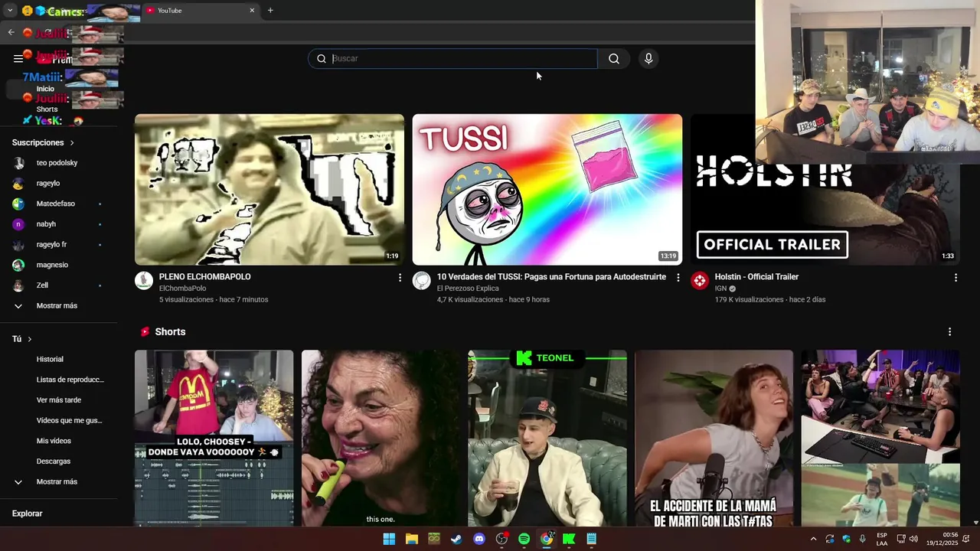Image resolution: width=980 pixels, height=551 pixels.
Task: Open the Shorts shelf more-options menu
Action: 949,332
